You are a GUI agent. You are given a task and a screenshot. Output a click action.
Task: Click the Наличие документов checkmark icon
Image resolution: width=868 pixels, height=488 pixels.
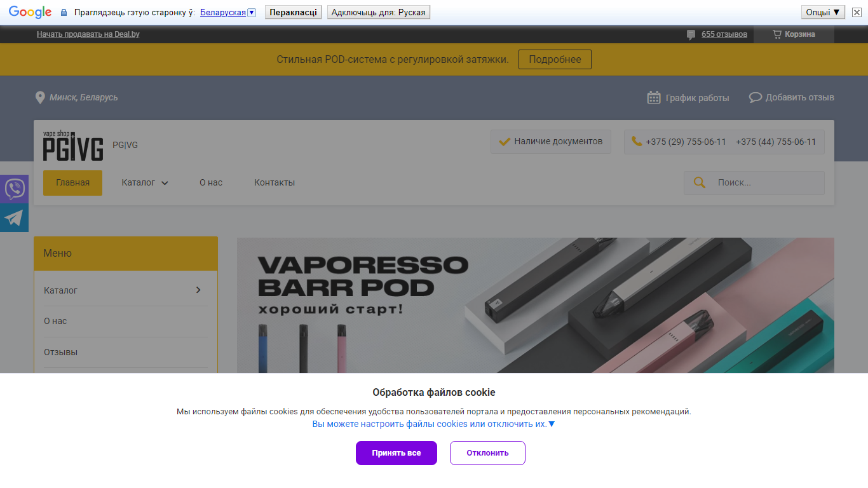tap(505, 142)
